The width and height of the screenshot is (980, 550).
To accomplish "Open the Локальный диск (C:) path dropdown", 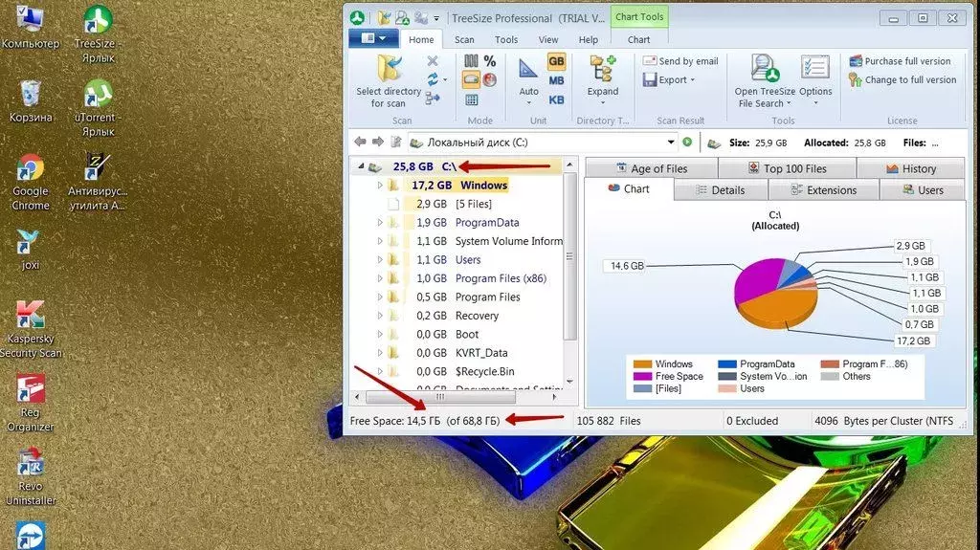I will (x=671, y=142).
